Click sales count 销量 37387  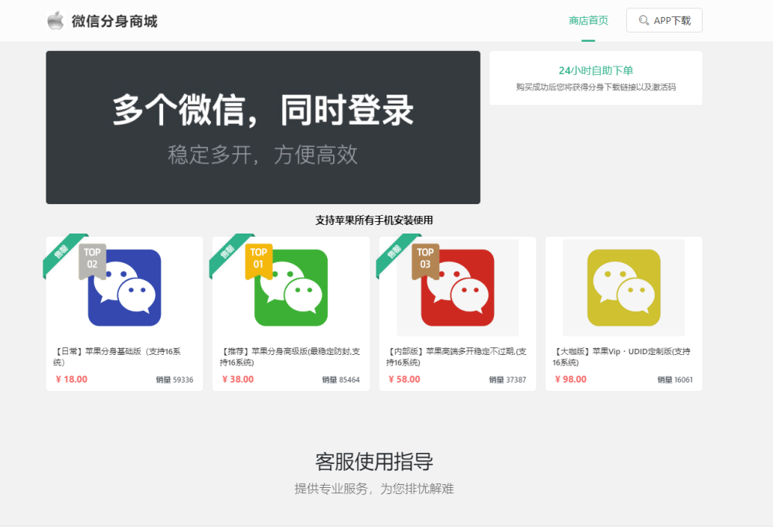507,380
